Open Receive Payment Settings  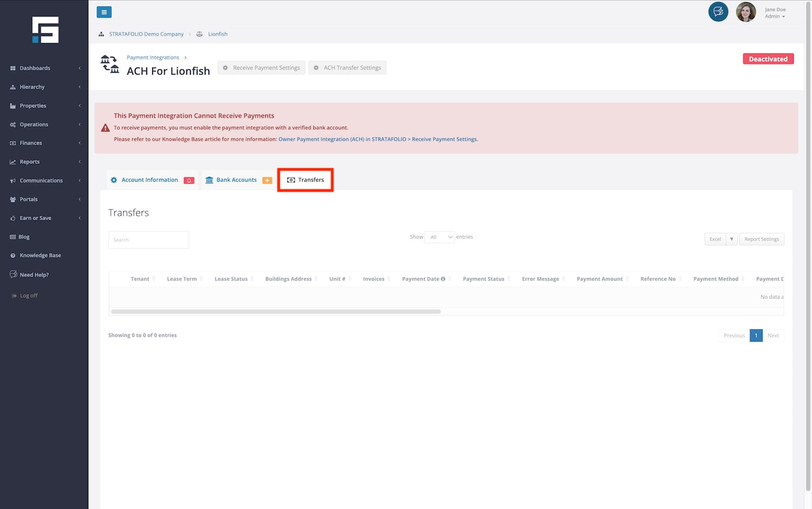tap(261, 68)
